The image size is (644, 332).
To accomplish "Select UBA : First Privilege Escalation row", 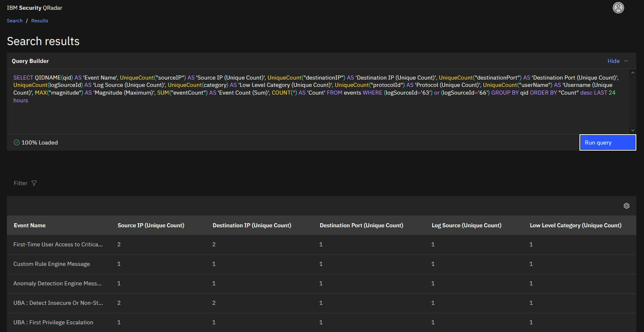I will click(x=53, y=322).
